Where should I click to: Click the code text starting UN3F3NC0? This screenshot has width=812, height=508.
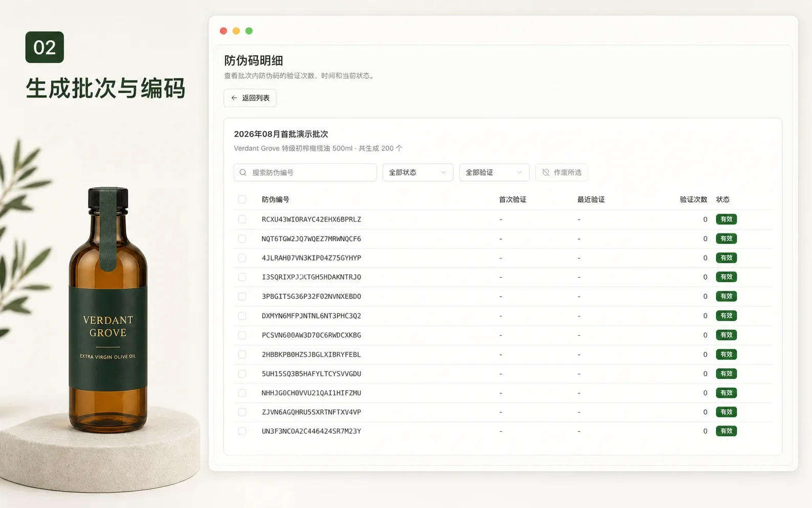tap(311, 431)
